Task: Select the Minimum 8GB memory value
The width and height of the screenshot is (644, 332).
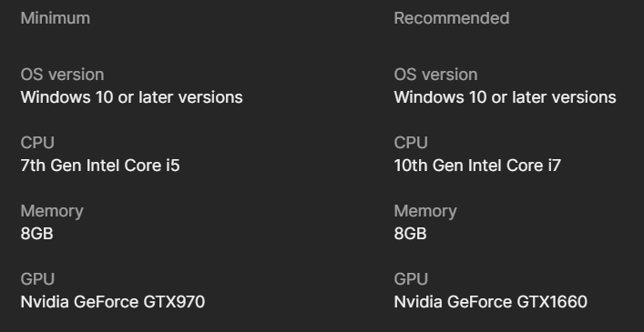Action: click(37, 234)
